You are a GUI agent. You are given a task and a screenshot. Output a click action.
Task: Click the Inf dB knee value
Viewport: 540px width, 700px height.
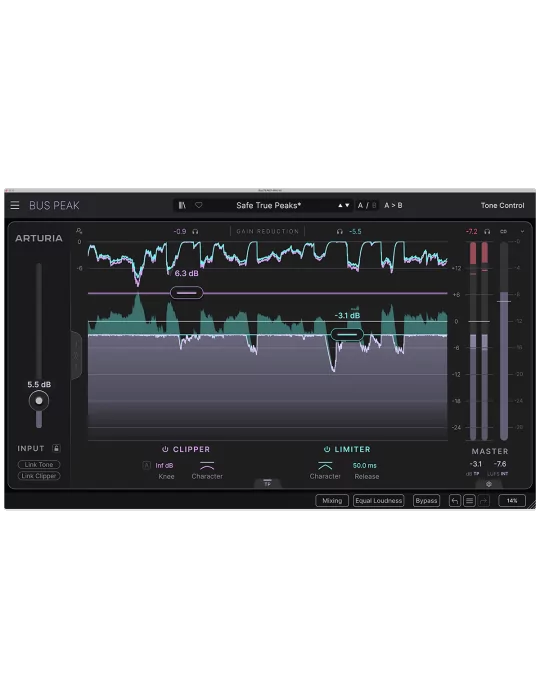[164, 466]
